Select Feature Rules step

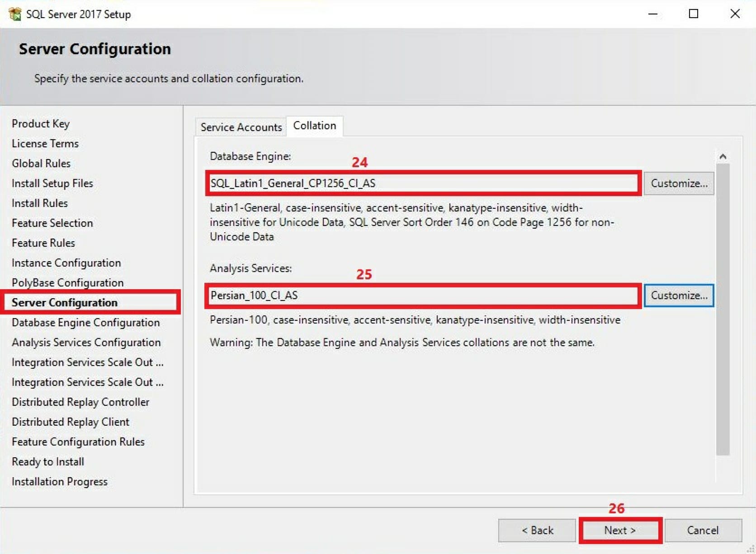tap(43, 243)
